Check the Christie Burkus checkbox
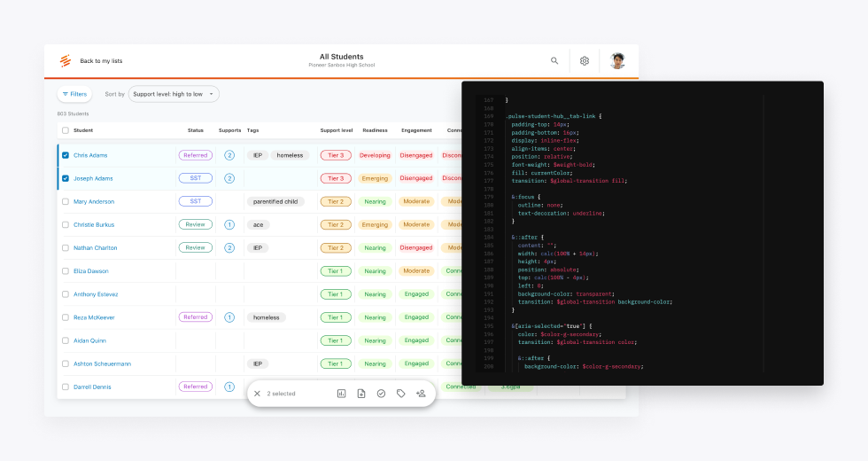The image size is (868, 461). point(66,225)
